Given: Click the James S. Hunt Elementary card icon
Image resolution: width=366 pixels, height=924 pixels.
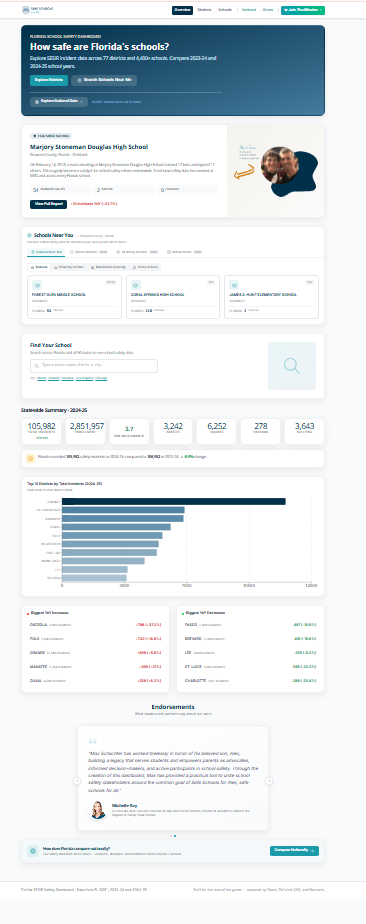Looking at the screenshot, I should coord(234,285).
